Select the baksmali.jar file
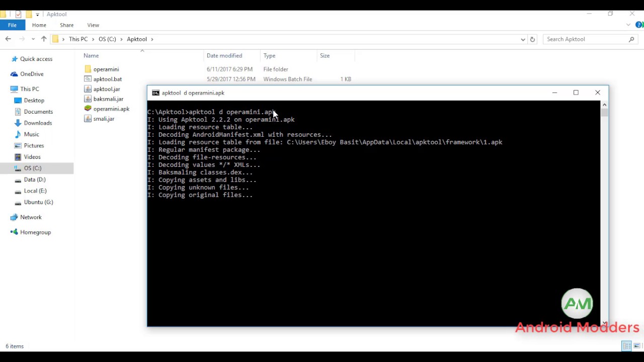Screen dimensions: 644x362 (x=108, y=99)
